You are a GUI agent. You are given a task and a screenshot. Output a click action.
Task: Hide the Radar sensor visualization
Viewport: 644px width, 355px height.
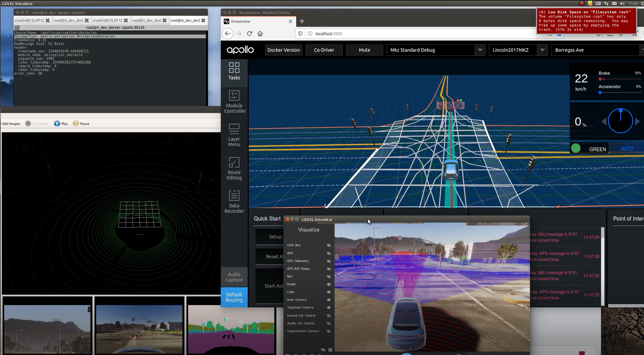pyautogui.click(x=328, y=284)
